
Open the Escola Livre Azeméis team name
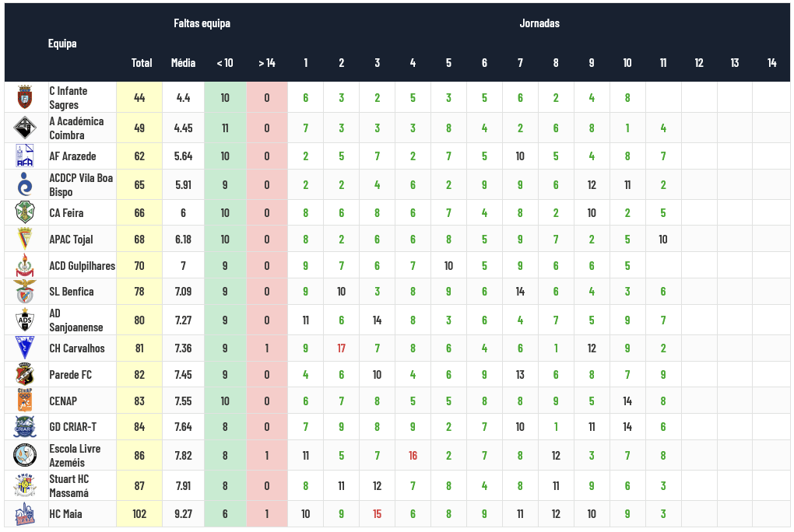(x=75, y=456)
